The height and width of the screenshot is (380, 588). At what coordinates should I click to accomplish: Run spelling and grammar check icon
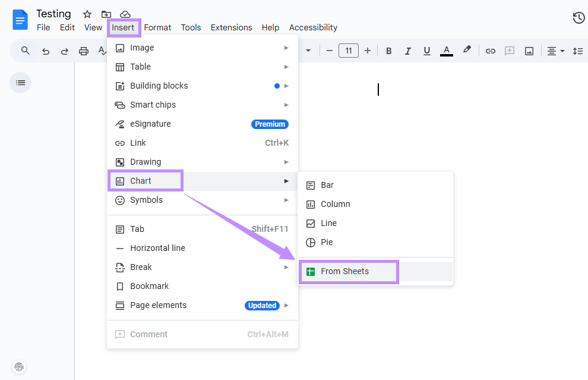102,51
